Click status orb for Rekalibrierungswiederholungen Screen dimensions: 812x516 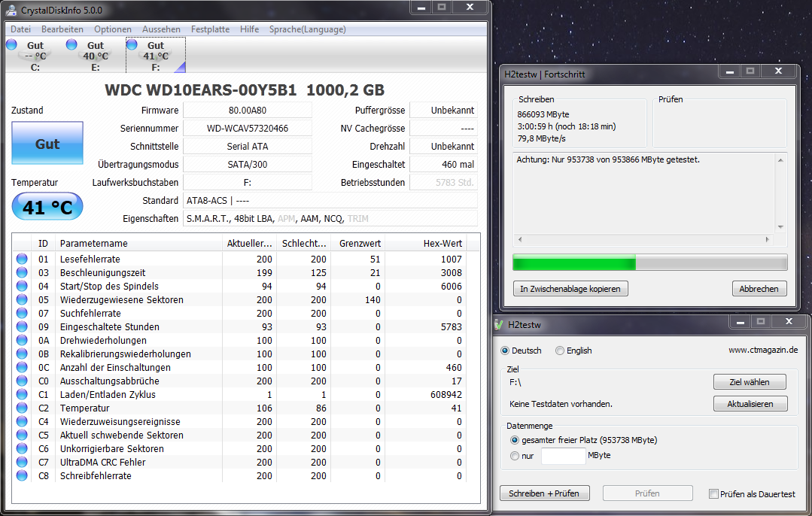[22, 354]
